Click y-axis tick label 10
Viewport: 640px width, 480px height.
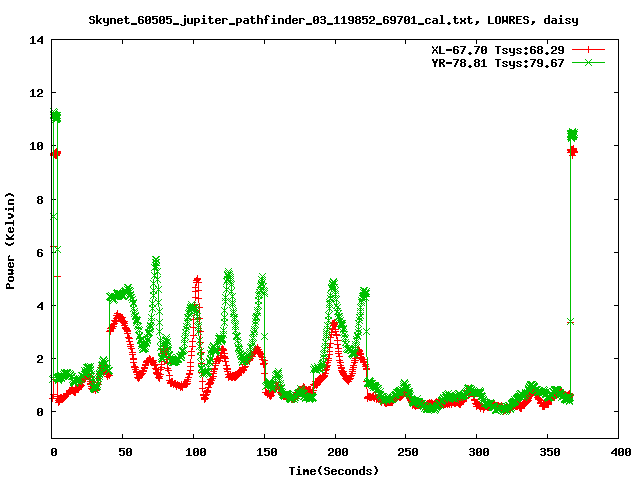(36, 146)
